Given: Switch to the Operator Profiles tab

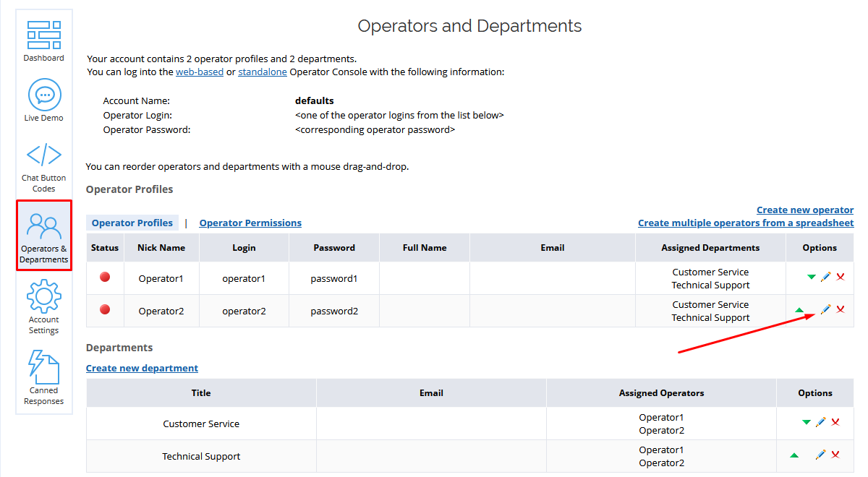Looking at the screenshot, I should click(x=132, y=223).
